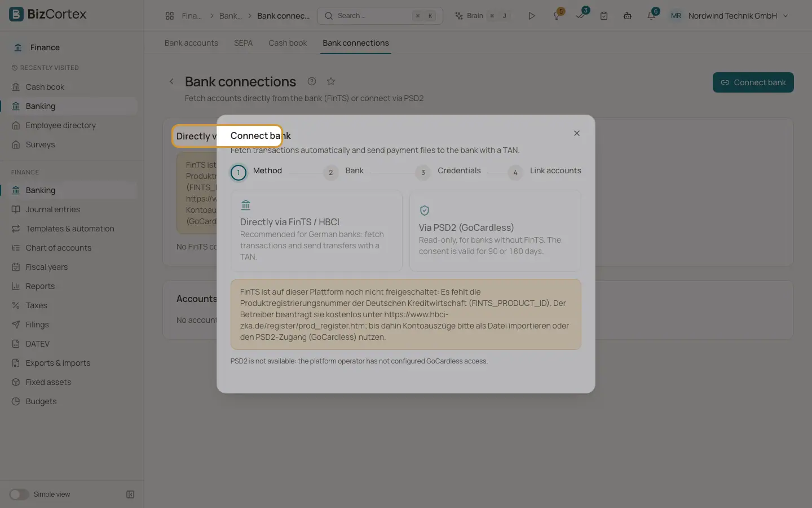Click the back arrow beside Bank connections title

pos(171,81)
